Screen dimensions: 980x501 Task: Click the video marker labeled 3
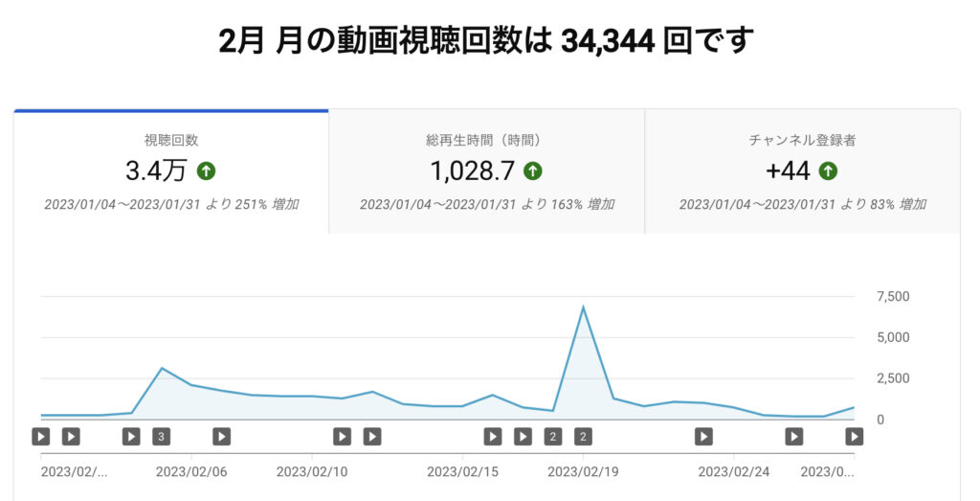tap(161, 437)
